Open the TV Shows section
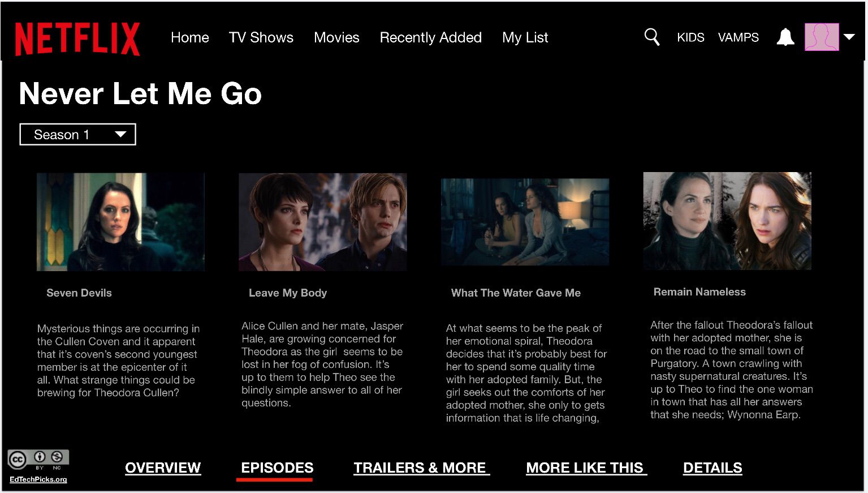Screen dimensions: 868x493 coord(261,37)
